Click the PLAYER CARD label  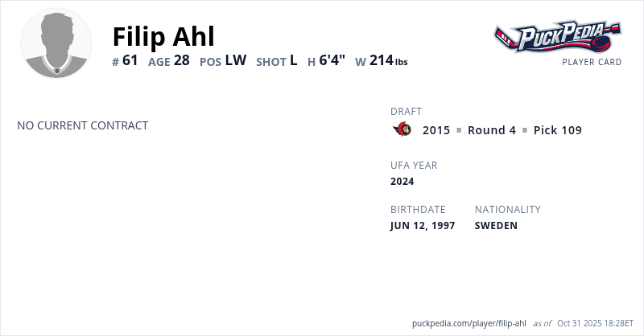tap(592, 62)
